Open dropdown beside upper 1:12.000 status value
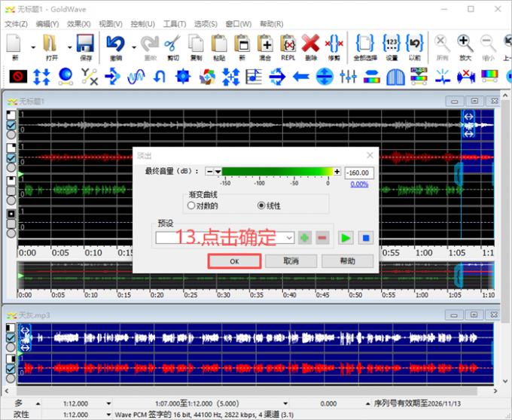 tap(108, 403)
